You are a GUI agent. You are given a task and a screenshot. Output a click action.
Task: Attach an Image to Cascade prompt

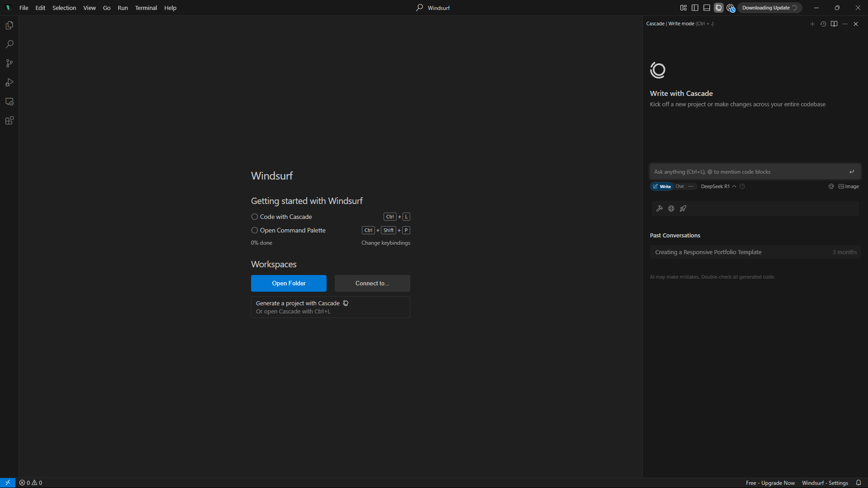coord(849,186)
